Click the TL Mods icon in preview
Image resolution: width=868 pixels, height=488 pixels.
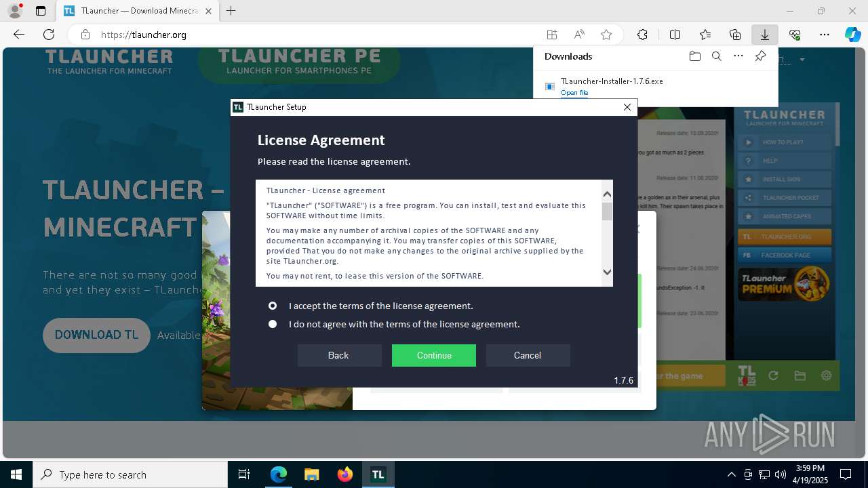(x=747, y=376)
